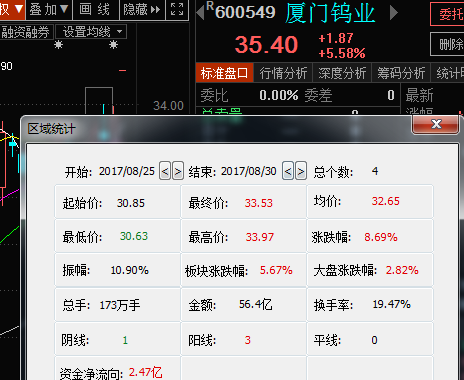Go to next stock via right arrow
The image size is (464, 380).
pyautogui.click(x=394, y=13)
